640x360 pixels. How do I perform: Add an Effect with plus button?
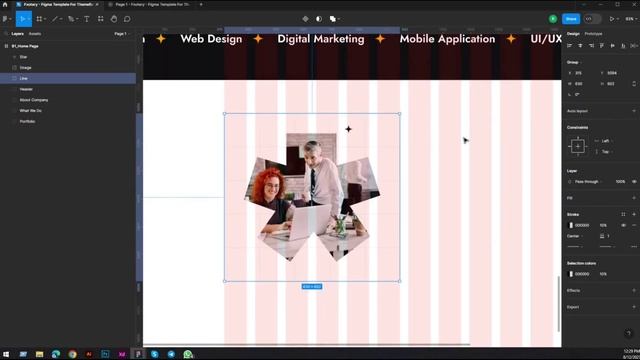[634, 291]
